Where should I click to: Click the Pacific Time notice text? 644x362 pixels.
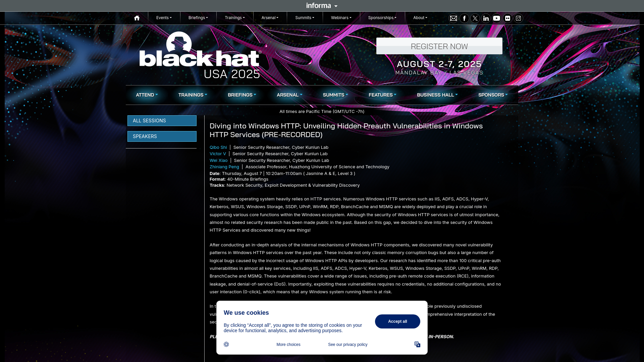click(x=322, y=111)
